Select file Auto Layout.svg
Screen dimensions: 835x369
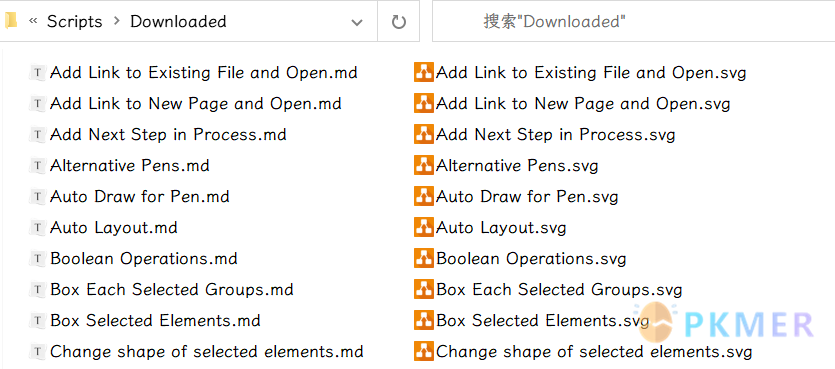click(501, 228)
